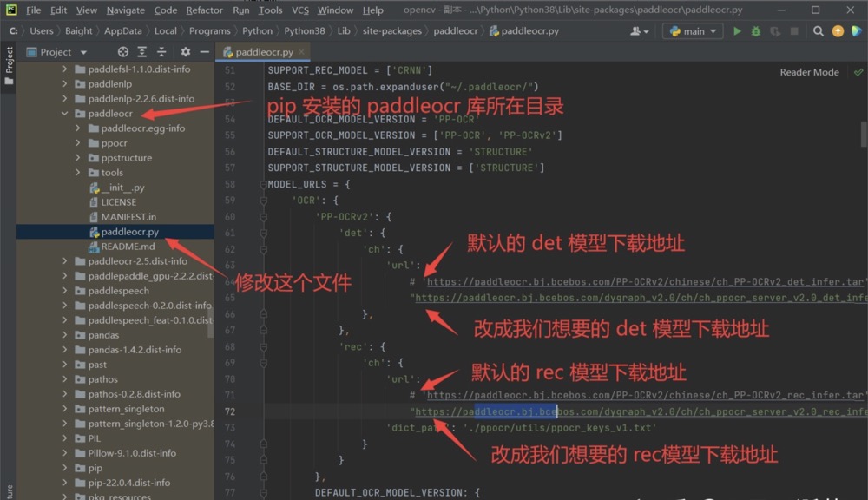
Task: Collapse the paddleocr folder
Action: pos(65,114)
